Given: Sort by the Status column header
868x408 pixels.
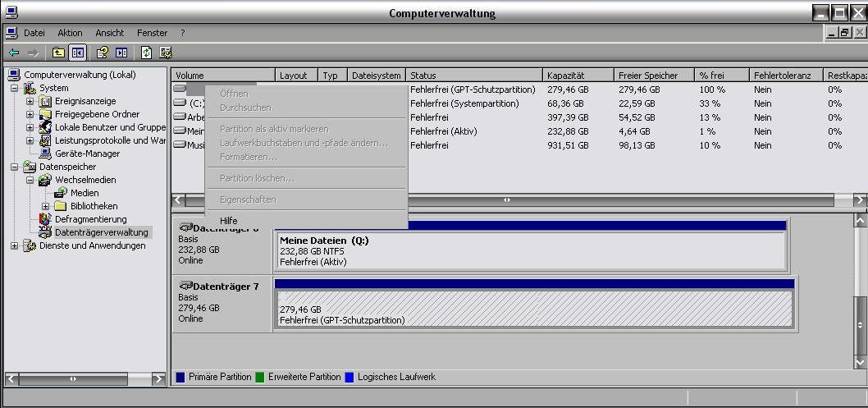Looking at the screenshot, I should tap(474, 76).
